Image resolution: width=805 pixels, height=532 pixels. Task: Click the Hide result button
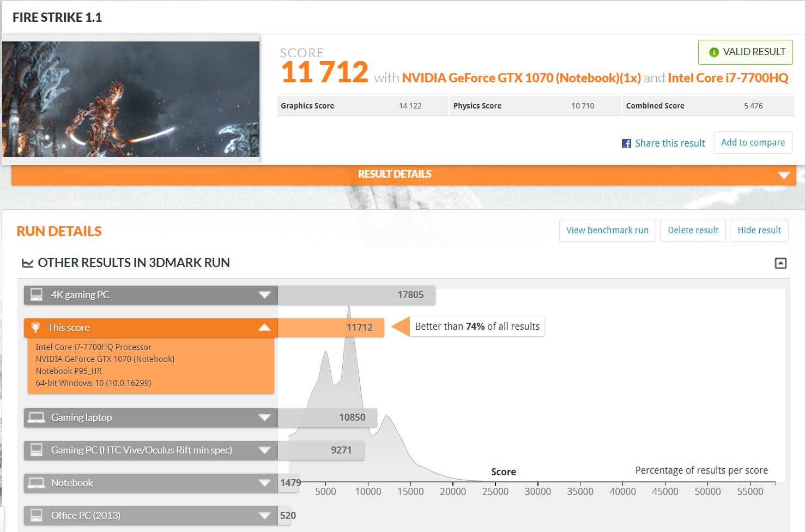(x=759, y=230)
